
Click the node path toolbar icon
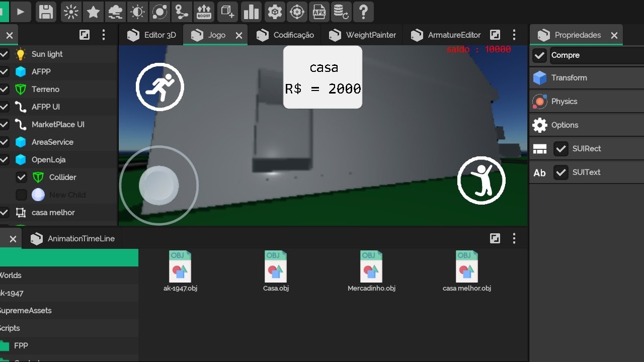pyautogui.click(x=182, y=11)
